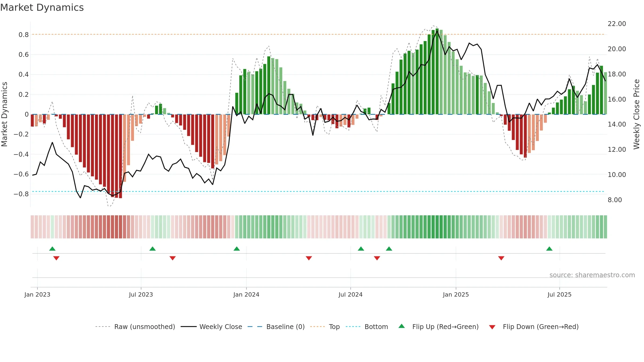Viewport: 644px width, 362px height.
Task: Click the green flip-up triangle near Jan 2023
Action: pos(52,249)
